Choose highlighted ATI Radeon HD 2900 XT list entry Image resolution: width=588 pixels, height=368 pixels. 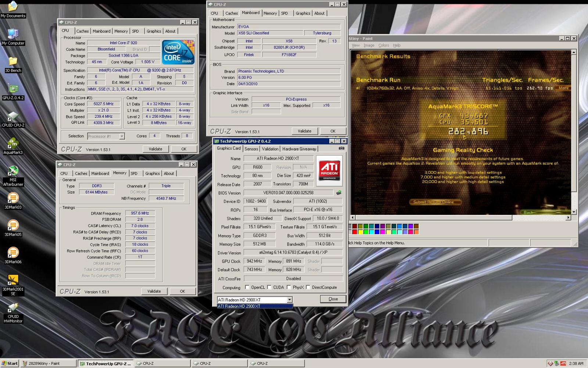point(255,306)
